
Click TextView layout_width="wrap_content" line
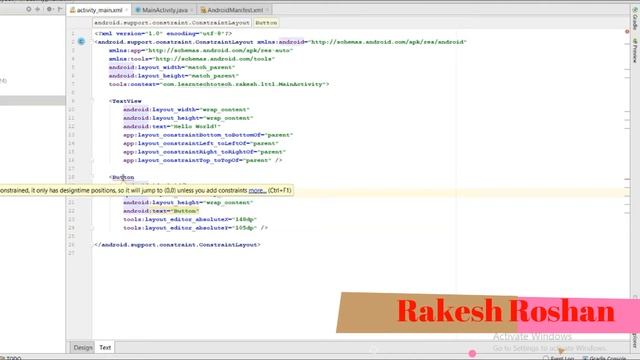pos(186,109)
